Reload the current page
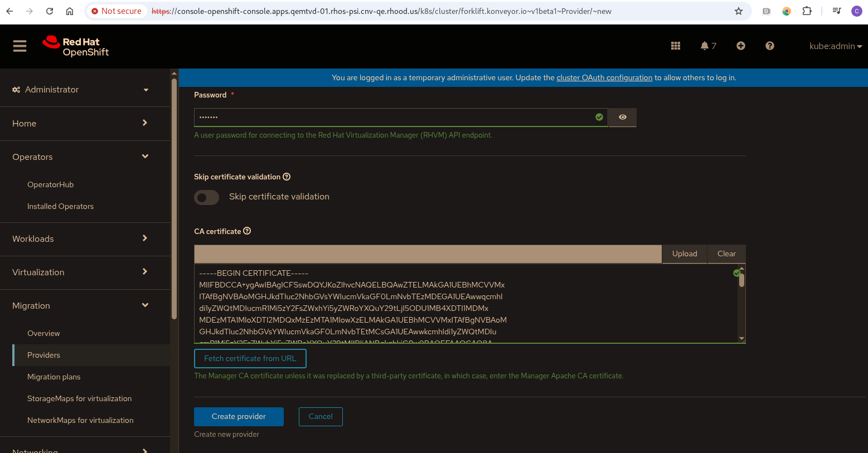This screenshot has height=453, width=868. pos(50,11)
